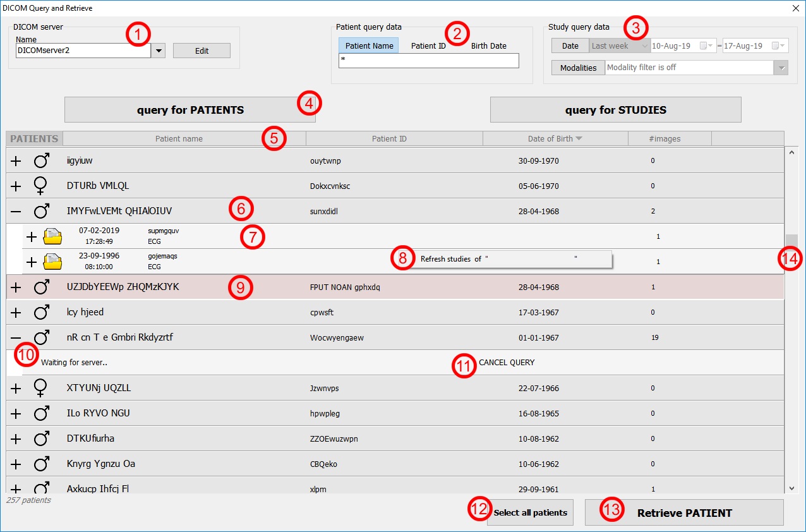Screen dimensions: 806x532
Task: Click scrollbar up arrow of patient list
Action: coord(792,152)
